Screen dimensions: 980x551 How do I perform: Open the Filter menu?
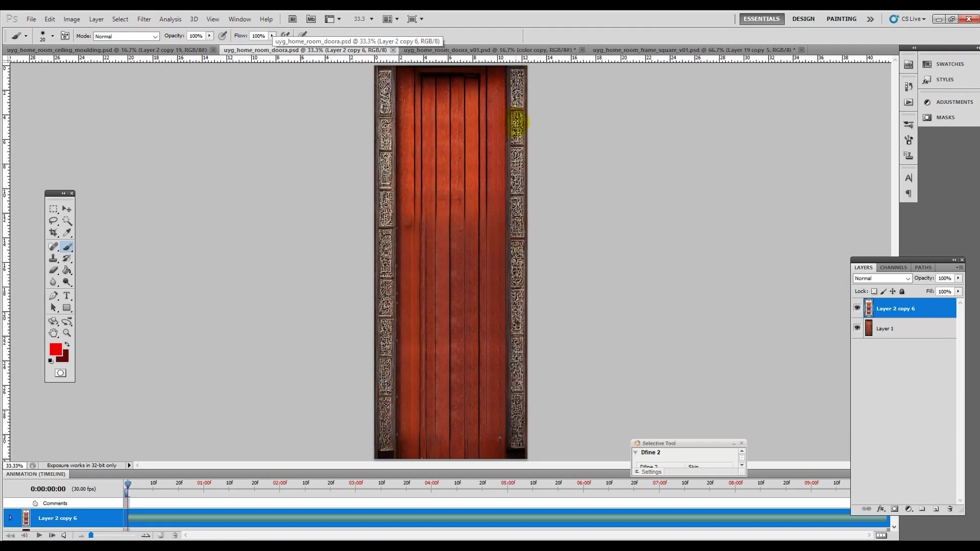click(144, 19)
